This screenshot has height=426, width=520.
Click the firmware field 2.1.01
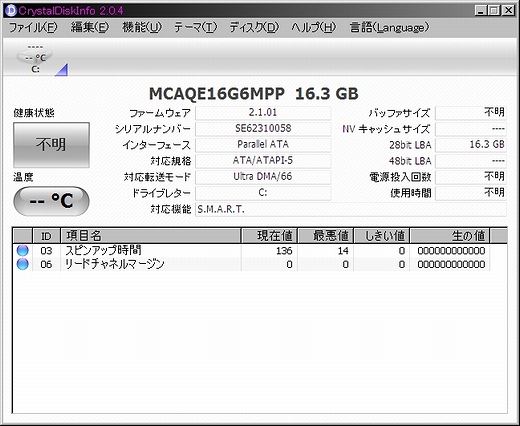click(263, 113)
